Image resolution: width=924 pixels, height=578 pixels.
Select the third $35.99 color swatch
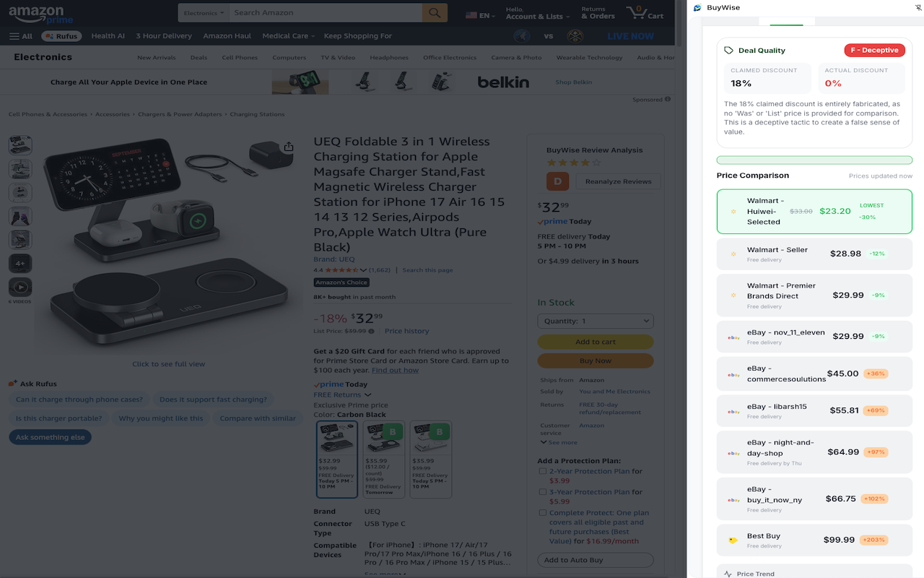(431, 460)
